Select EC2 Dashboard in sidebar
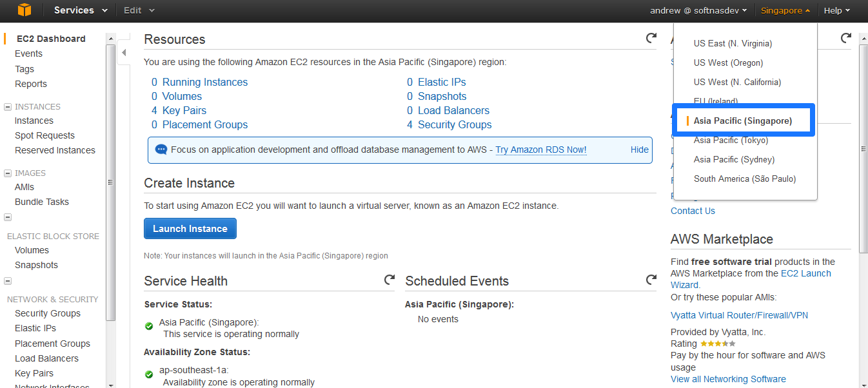868x388 pixels. pos(51,39)
